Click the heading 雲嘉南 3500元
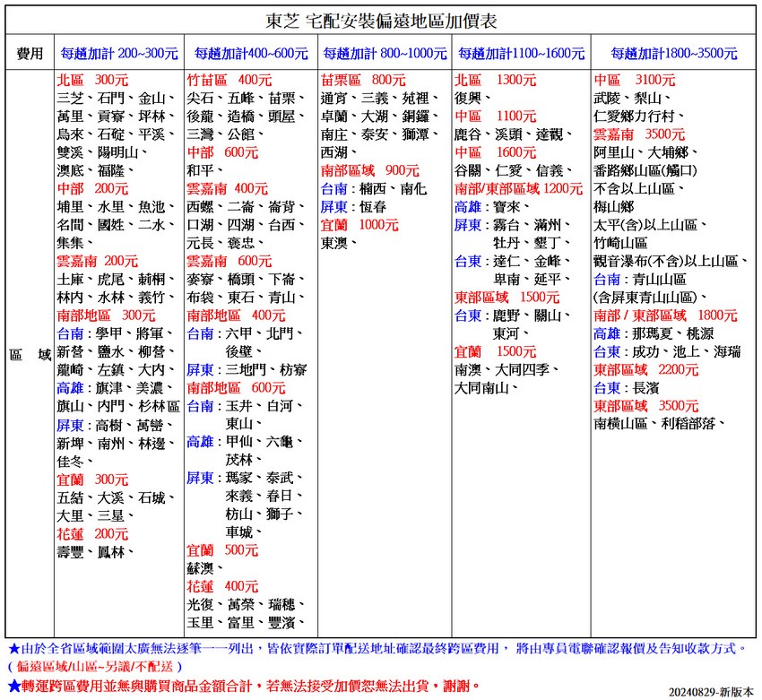This screenshot has height=700, width=762. pos(639,134)
